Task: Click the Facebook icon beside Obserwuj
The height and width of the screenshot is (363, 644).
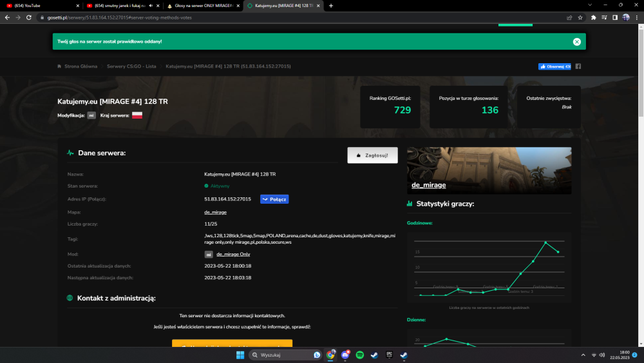Action: (x=578, y=66)
